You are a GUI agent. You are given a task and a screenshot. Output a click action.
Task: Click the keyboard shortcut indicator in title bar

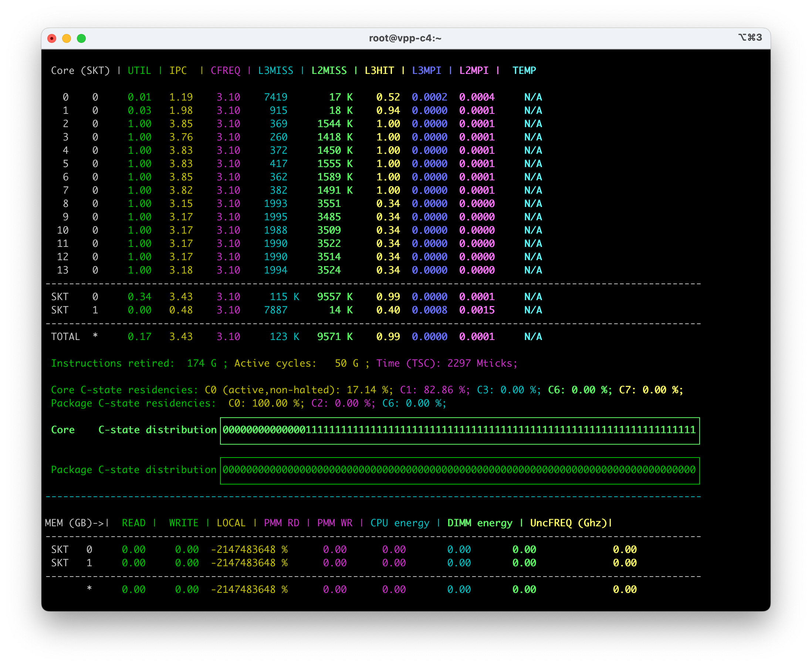pos(750,38)
